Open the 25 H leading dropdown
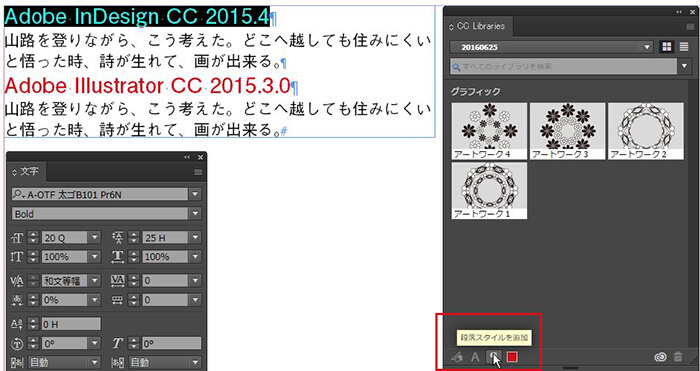 pyautogui.click(x=195, y=238)
